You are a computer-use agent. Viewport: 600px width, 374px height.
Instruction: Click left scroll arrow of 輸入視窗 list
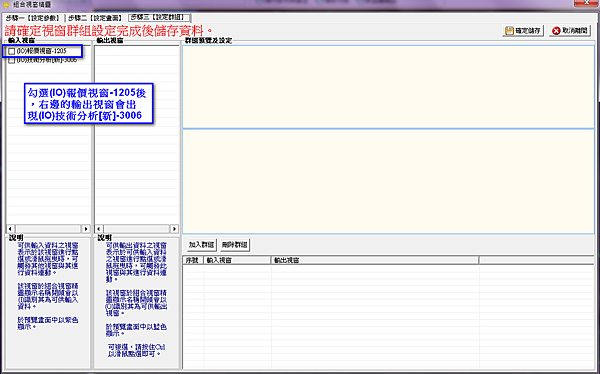click(x=11, y=229)
